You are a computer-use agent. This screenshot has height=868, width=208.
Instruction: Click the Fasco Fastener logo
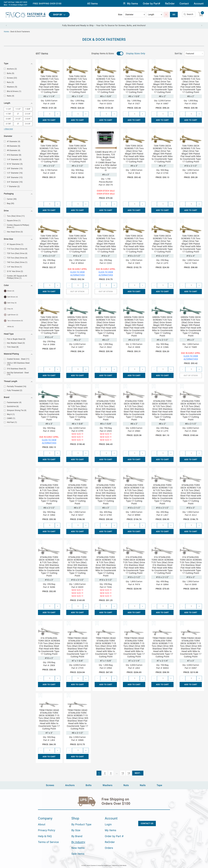pos(26,15)
